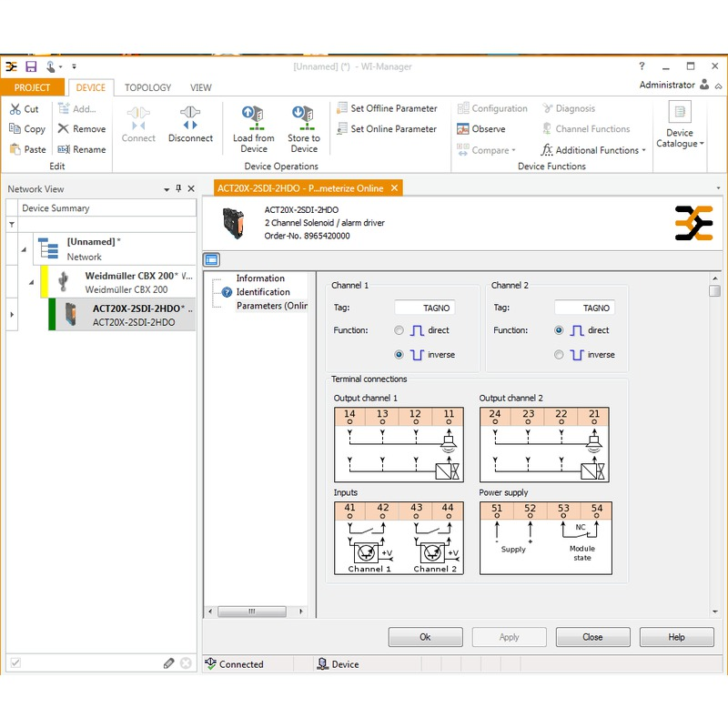Select the Weidmüller CBX 200 tree item

click(118, 282)
